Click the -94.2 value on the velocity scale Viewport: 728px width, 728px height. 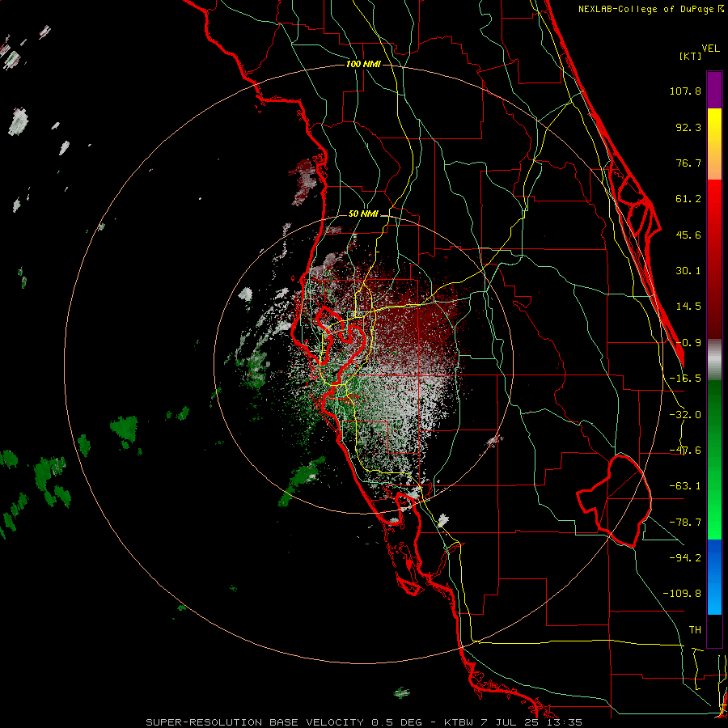point(685,557)
